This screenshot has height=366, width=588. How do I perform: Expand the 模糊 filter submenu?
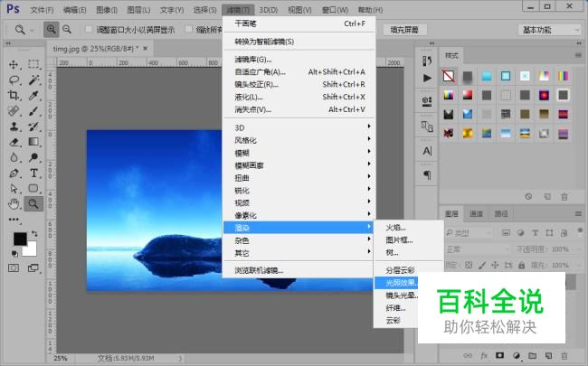(x=299, y=153)
